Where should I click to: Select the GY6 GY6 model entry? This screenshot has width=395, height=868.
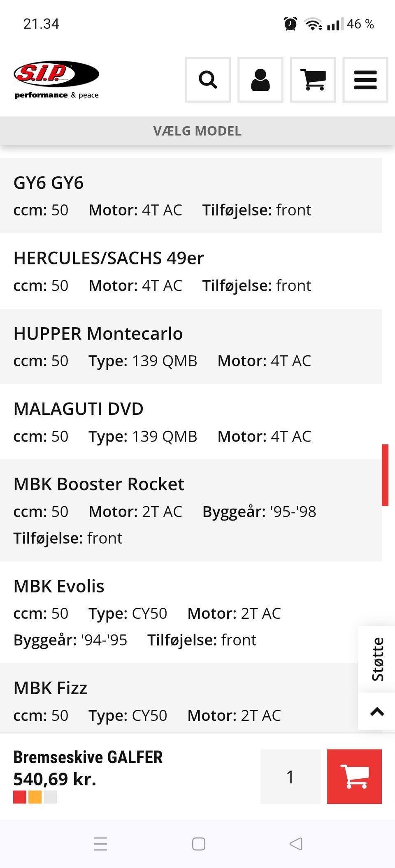click(191, 196)
